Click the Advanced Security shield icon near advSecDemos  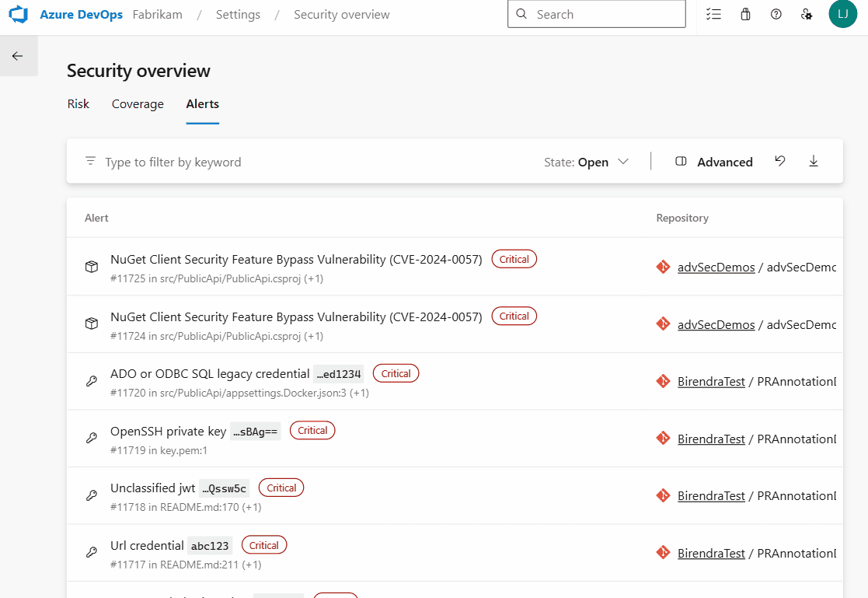[663, 266]
